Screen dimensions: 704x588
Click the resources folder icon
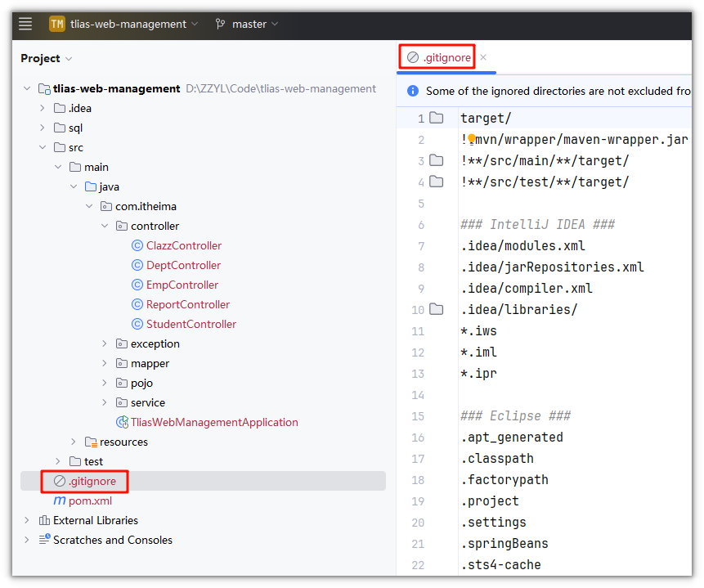pos(91,442)
